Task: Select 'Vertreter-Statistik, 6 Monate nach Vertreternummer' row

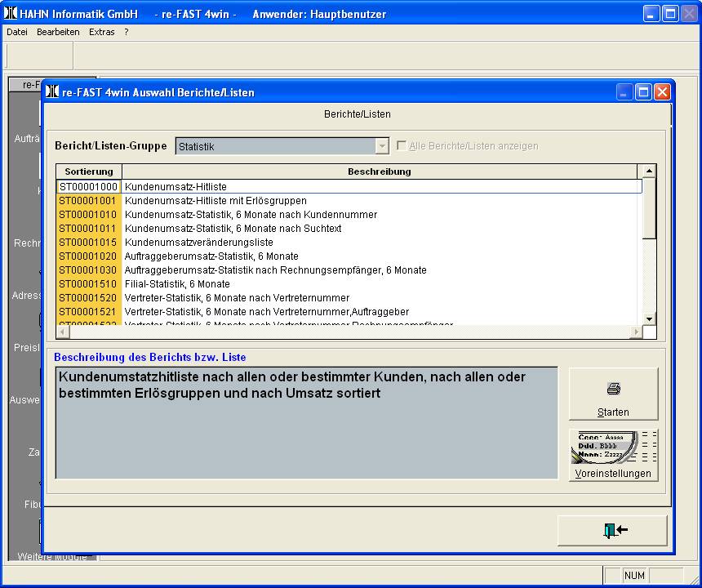Action: pyautogui.click(x=349, y=298)
